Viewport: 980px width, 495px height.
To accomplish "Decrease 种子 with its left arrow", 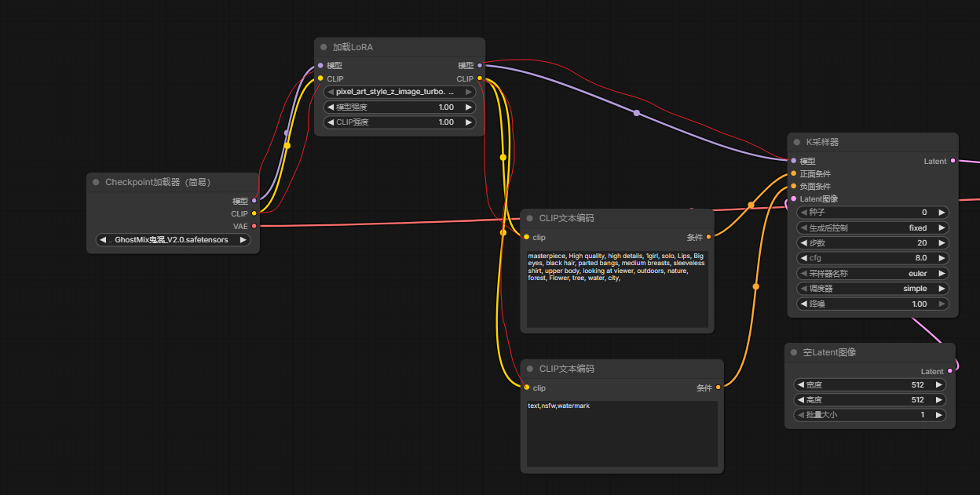I will click(804, 213).
